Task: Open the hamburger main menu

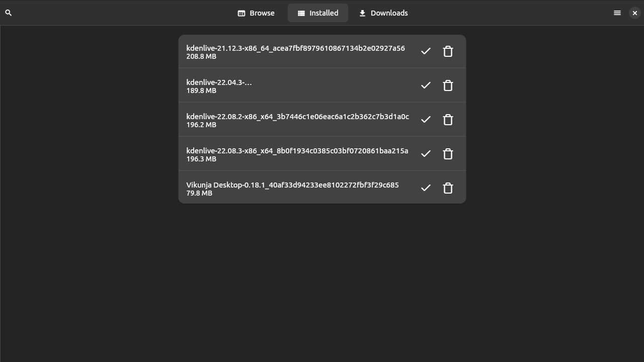Action: tap(617, 13)
